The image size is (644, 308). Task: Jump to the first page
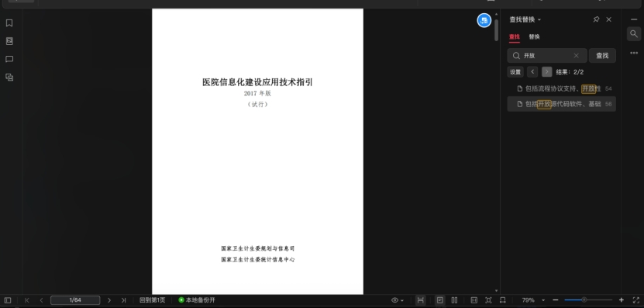[26, 300]
